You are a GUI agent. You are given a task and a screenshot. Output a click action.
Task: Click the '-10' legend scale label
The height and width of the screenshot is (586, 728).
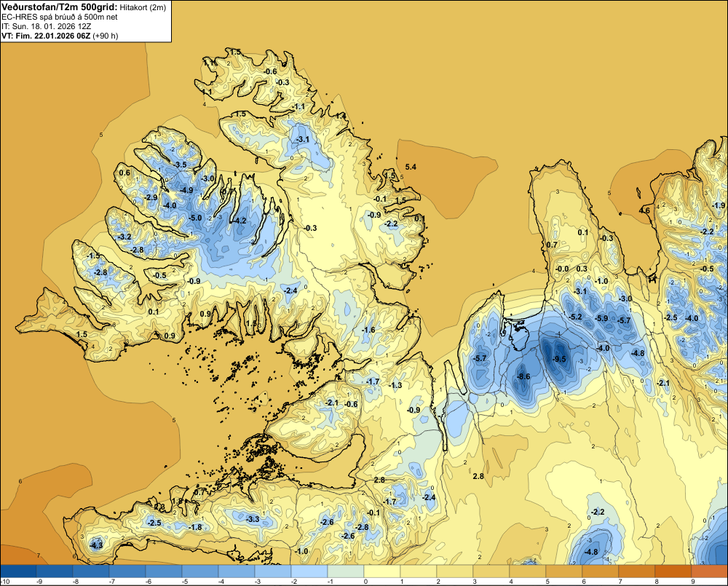[x=6, y=582]
